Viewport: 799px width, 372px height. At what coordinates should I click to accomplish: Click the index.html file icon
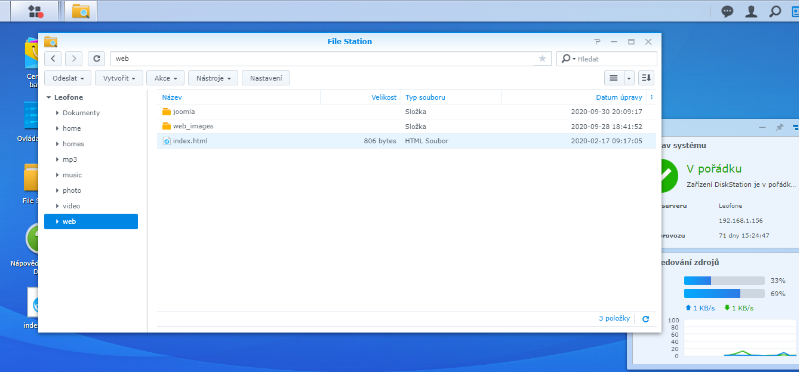pyautogui.click(x=166, y=141)
